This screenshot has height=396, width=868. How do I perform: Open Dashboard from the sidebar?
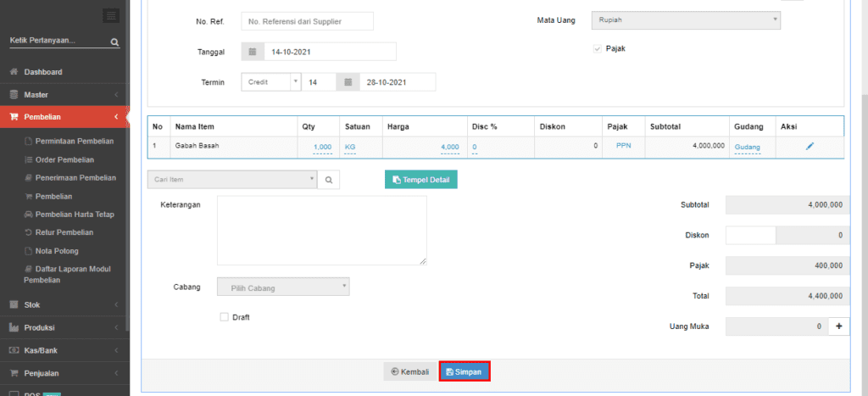coord(42,72)
